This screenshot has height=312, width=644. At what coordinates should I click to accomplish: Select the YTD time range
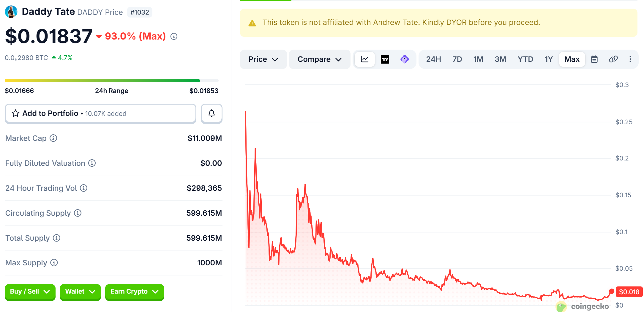(525, 59)
